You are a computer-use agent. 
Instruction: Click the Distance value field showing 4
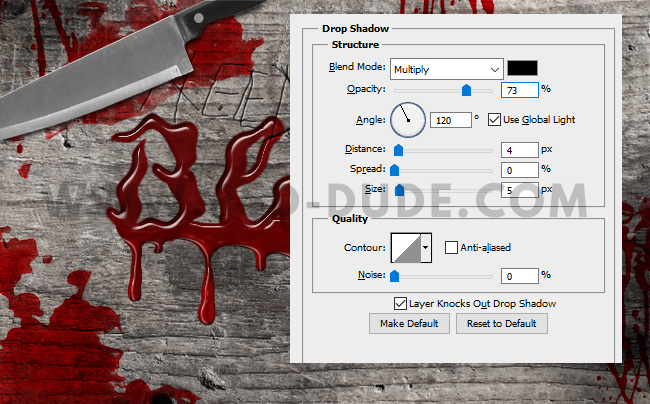520,150
